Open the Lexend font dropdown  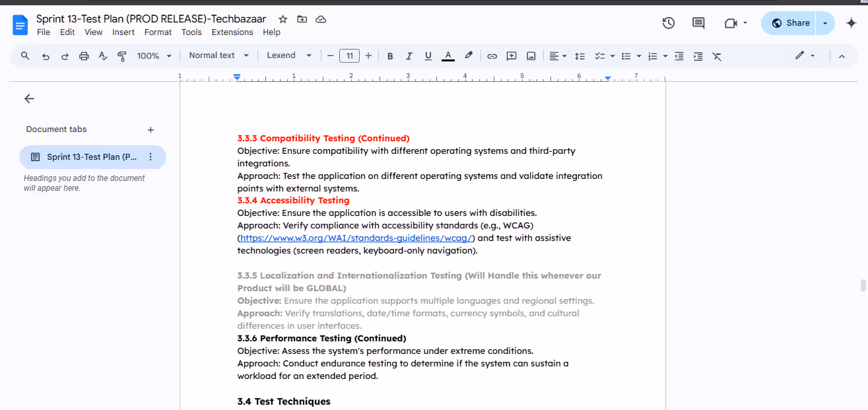pyautogui.click(x=288, y=55)
